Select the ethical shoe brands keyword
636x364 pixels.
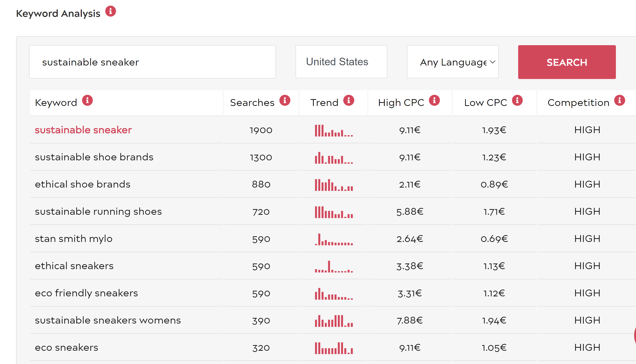tap(83, 184)
